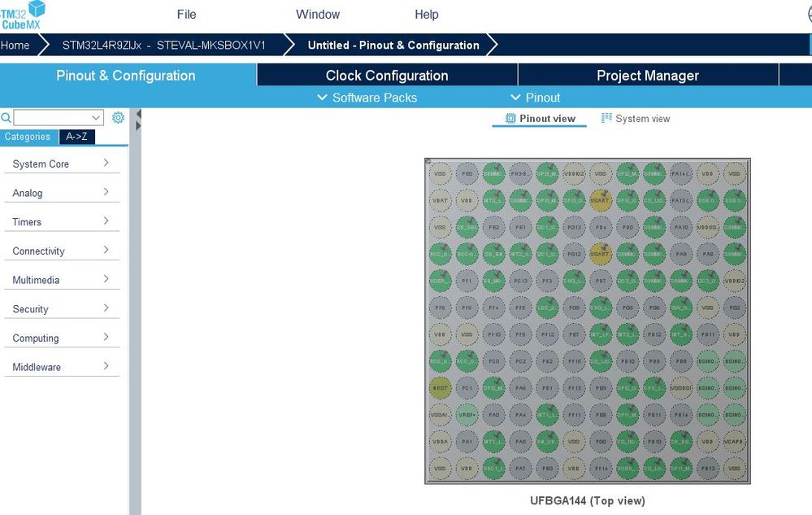Image resolution: width=812 pixels, height=515 pixels.
Task: Click the PE1 pin
Action: 520,228
